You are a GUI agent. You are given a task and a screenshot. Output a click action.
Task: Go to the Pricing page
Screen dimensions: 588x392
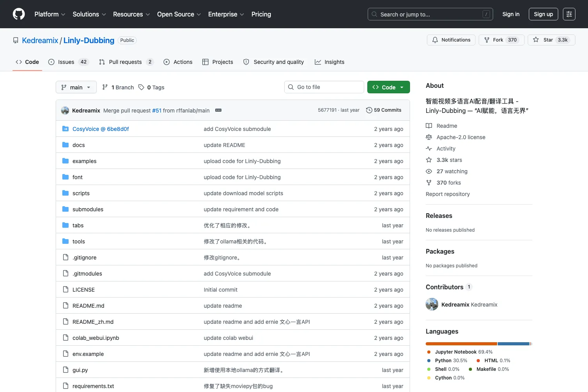pyautogui.click(x=261, y=14)
